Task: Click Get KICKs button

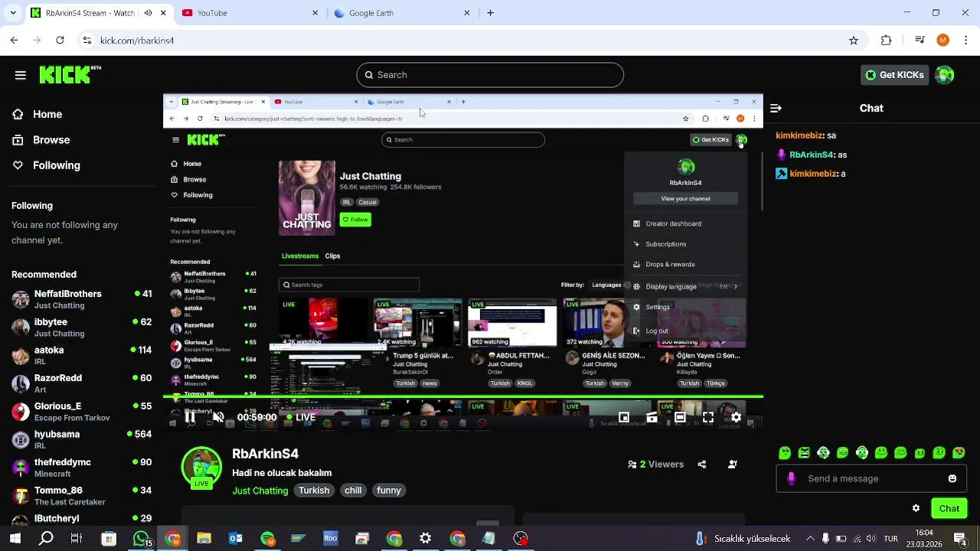Action: click(894, 75)
